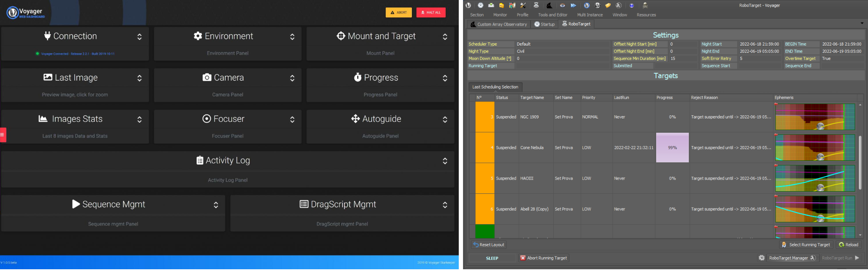Click the gear icon beside RoboTarget Manager
Image resolution: width=868 pixels, height=271 pixels.
(x=762, y=258)
